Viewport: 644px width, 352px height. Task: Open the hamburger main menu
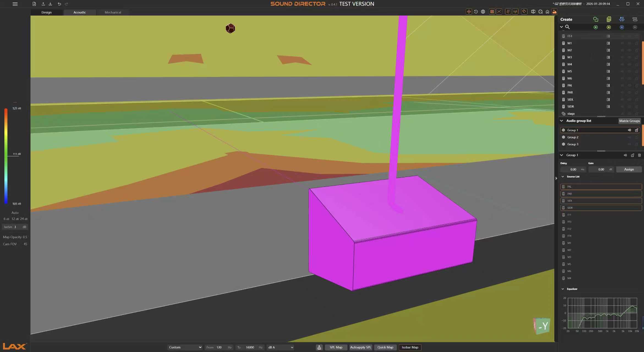point(15,4)
